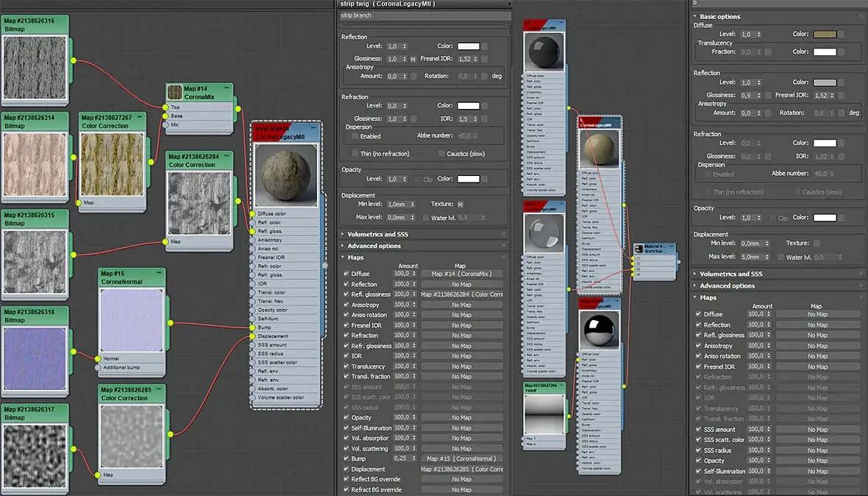Viewport: 868px width, 496px height.
Task: Toggle the Thin (no refraction) checkbox
Action: pos(355,154)
